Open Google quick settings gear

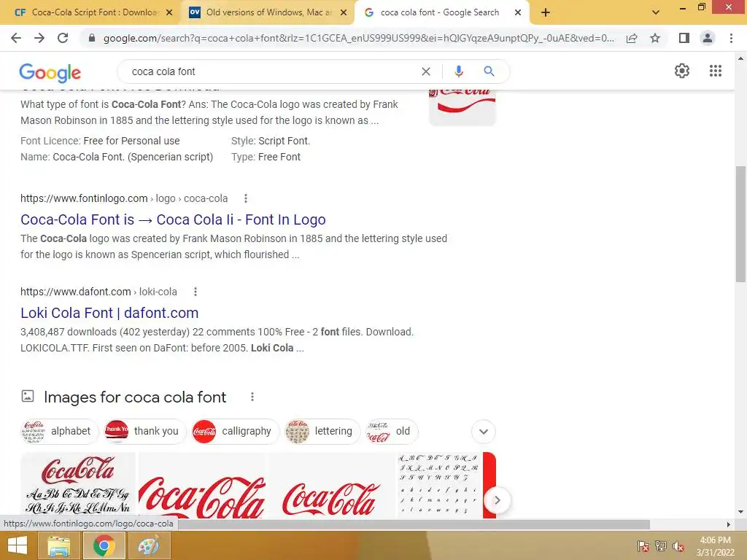click(x=682, y=71)
